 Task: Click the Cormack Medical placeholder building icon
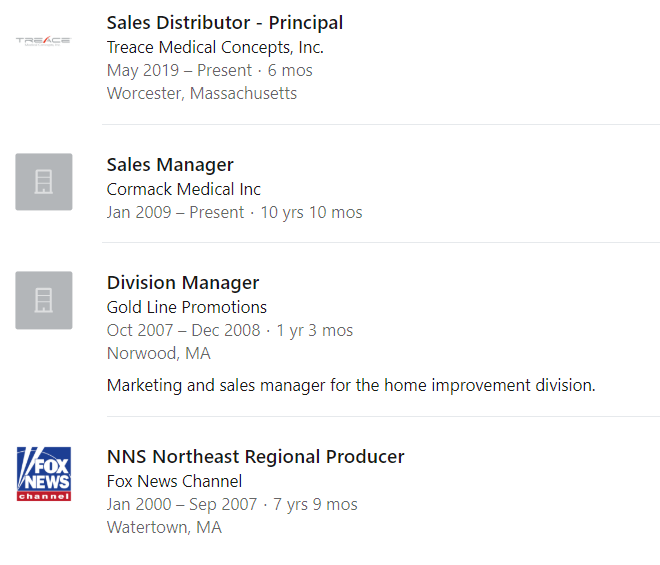tap(44, 182)
